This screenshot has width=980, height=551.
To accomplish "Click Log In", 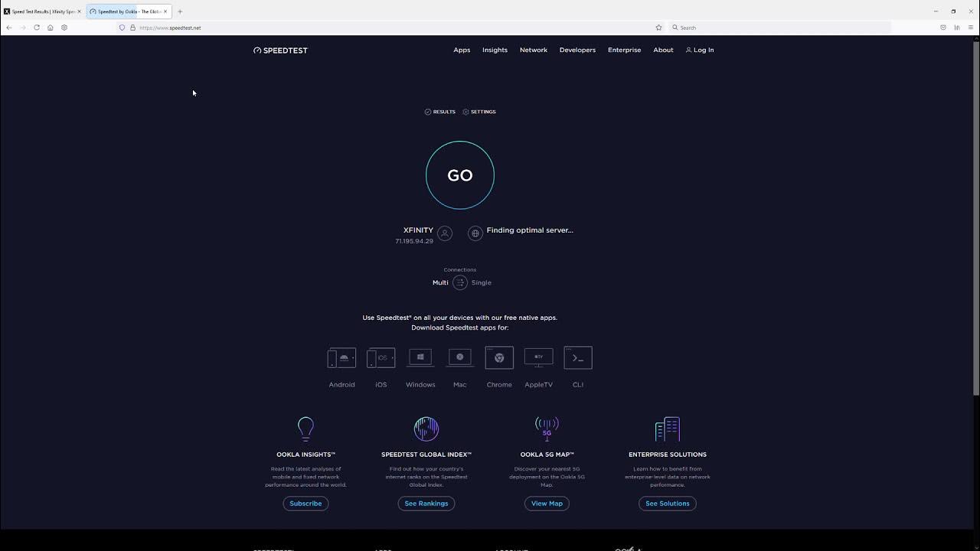I will click(700, 50).
